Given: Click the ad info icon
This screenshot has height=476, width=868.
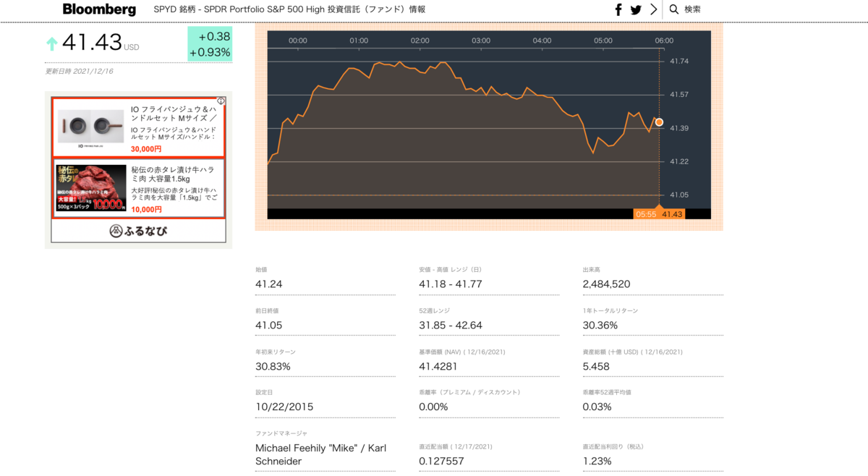Looking at the screenshot, I should pyautogui.click(x=221, y=101).
